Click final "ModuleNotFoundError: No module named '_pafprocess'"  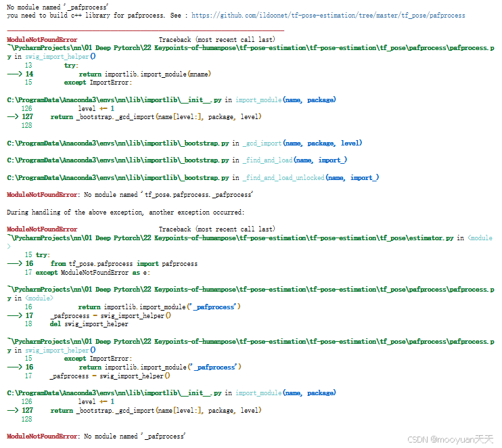point(96,436)
